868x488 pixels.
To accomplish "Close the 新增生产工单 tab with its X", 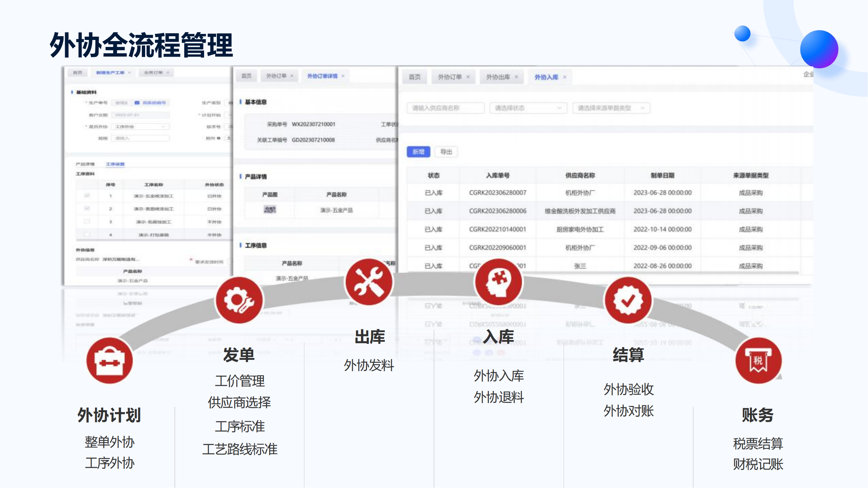I will coord(130,73).
